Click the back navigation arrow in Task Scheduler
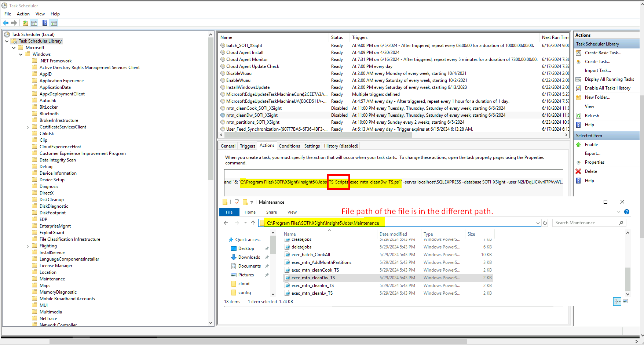 point(5,23)
